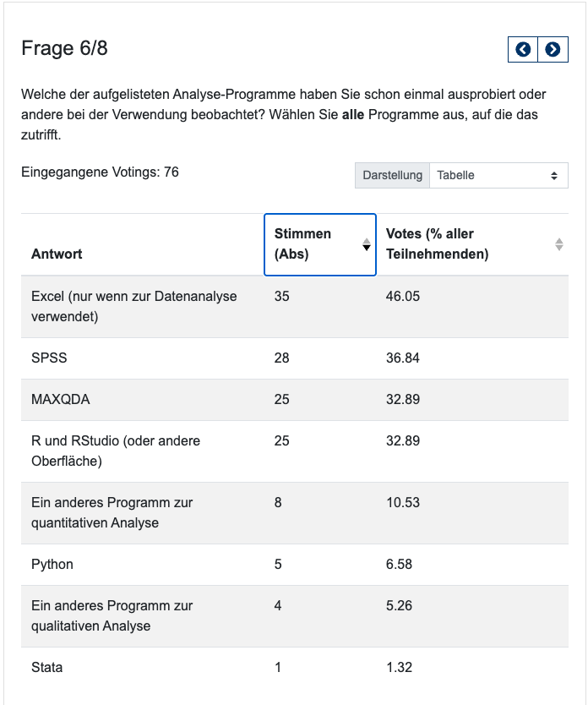Go to the next question

pos(553,49)
